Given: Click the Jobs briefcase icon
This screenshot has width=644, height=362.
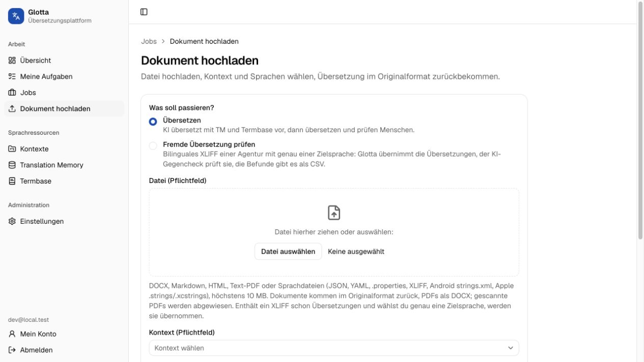Looking at the screenshot, I should click(12, 93).
